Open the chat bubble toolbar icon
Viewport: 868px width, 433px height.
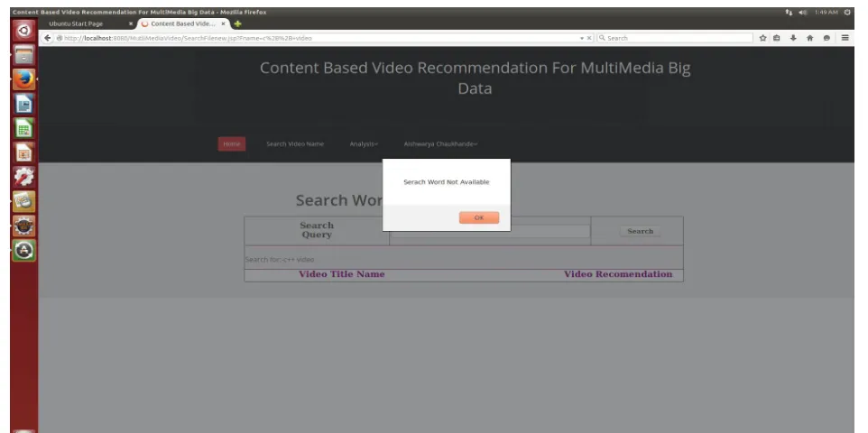(x=826, y=38)
